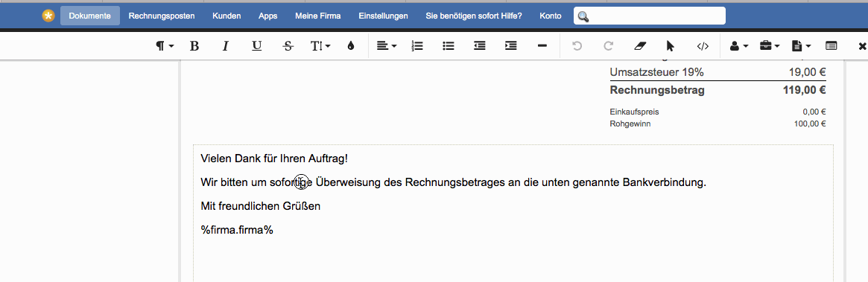This screenshot has height=282, width=868.
Task: Click the select-all cursor arrow icon
Action: point(671,46)
